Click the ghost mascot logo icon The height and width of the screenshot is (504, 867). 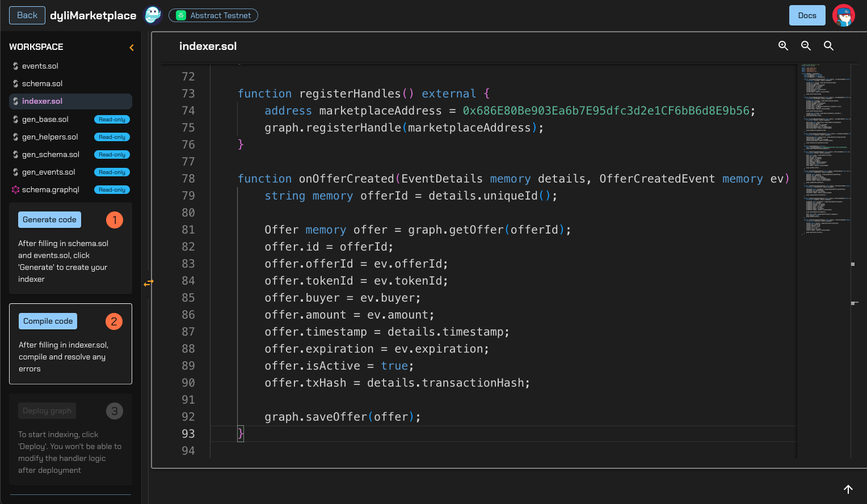pos(153,15)
